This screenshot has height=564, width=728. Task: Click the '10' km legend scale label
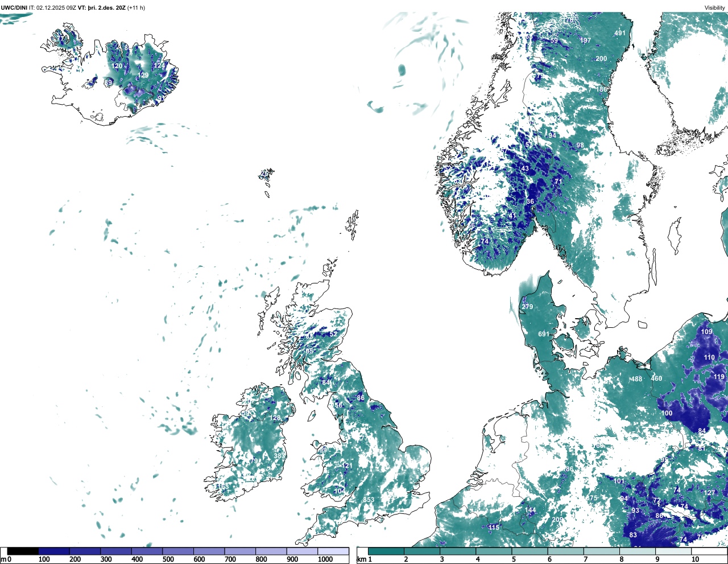(x=694, y=559)
